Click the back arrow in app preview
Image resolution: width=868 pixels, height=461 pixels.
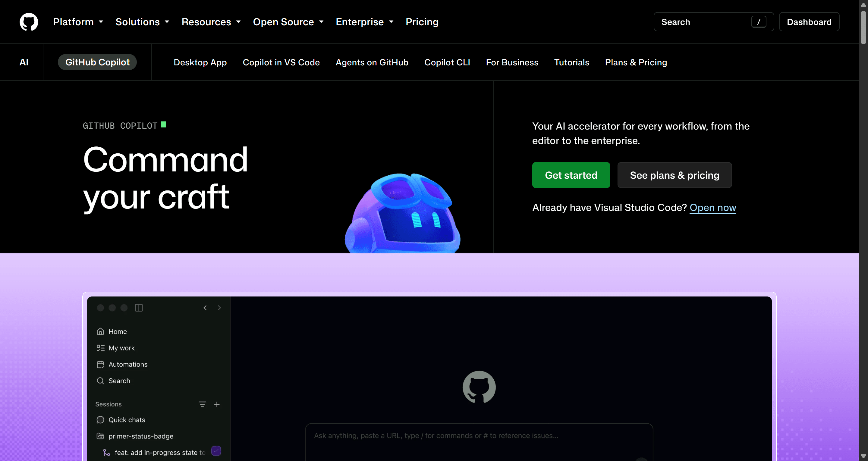coord(205,308)
